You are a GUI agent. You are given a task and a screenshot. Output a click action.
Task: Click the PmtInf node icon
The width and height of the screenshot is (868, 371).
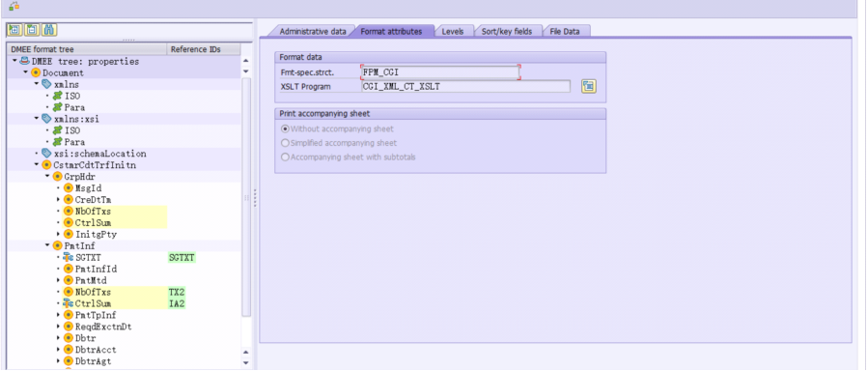(57, 245)
